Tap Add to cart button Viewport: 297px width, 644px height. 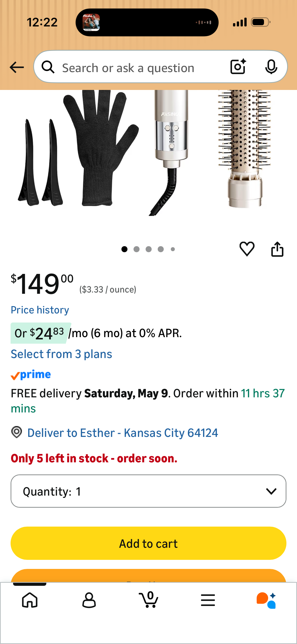pyautogui.click(x=148, y=543)
